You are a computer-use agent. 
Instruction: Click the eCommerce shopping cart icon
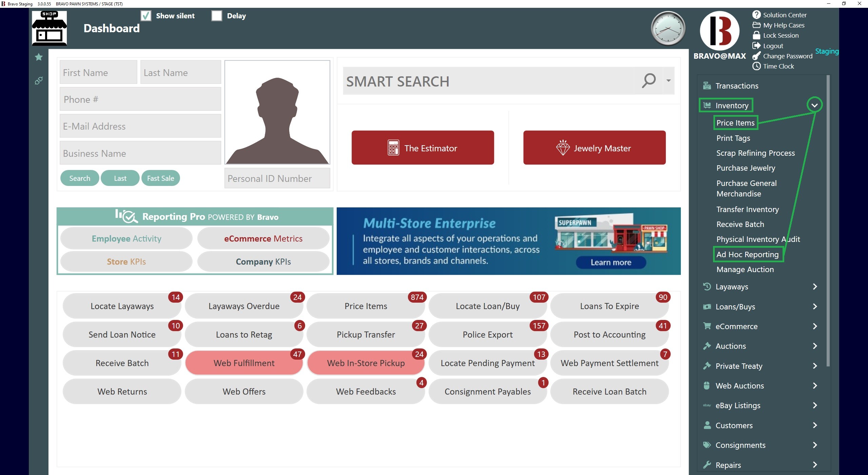tap(707, 326)
